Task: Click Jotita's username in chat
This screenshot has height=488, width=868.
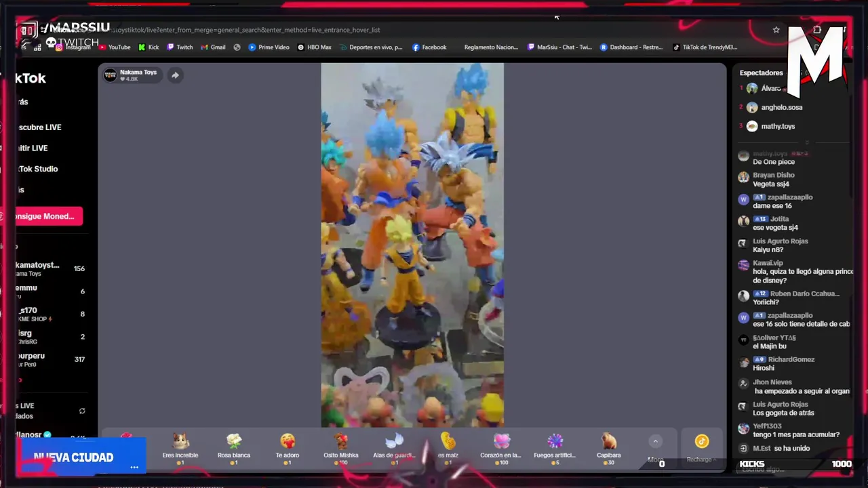Action: pyautogui.click(x=779, y=219)
